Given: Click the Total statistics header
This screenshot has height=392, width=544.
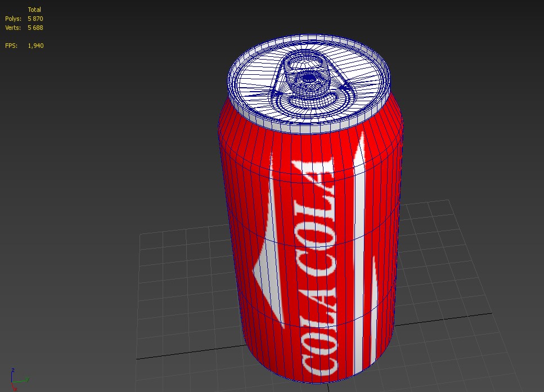Looking at the screenshot, I should coord(34,10).
